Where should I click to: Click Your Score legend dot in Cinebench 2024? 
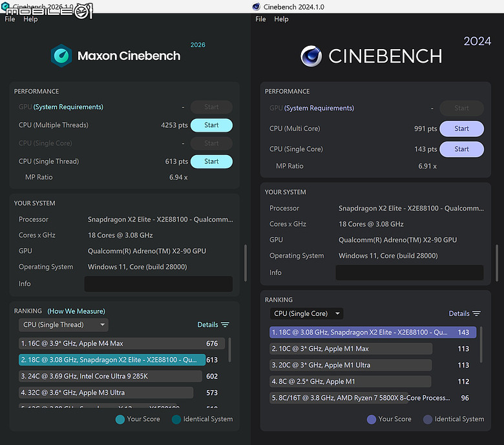(372, 420)
